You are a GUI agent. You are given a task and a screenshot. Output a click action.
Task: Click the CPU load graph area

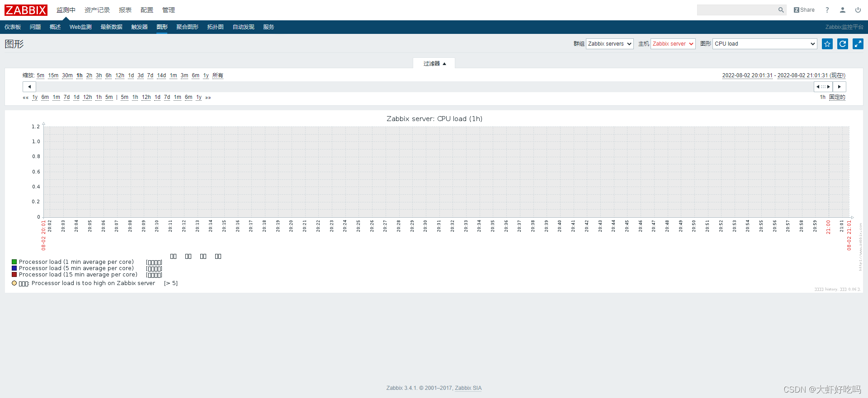tap(447, 172)
